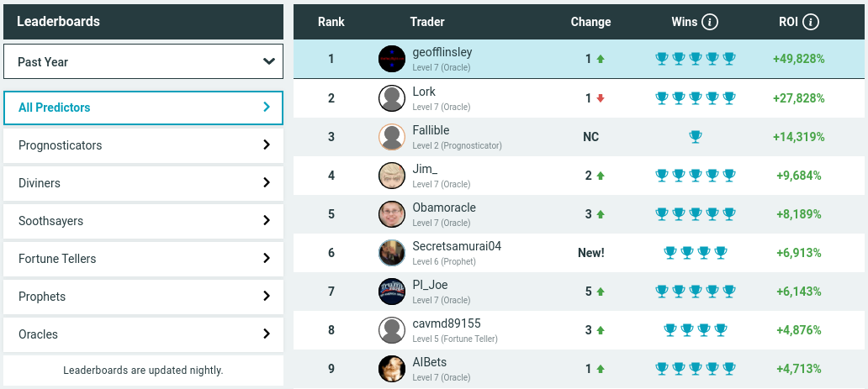Expand the Prognosticators category chevron

click(267, 145)
